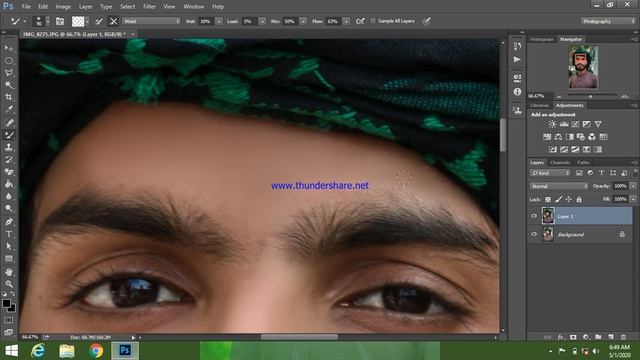Toggle lock position
Image resolution: width=640 pixels, height=360 pixels.
[568, 199]
